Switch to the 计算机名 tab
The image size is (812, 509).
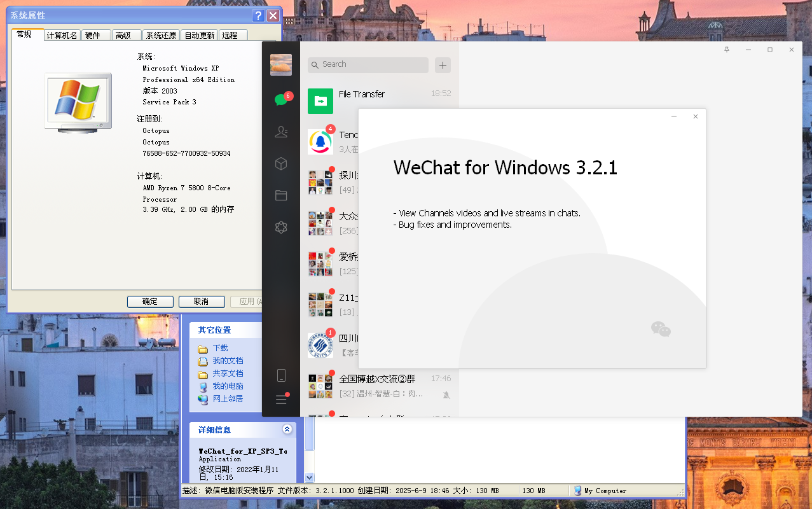tap(62, 36)
